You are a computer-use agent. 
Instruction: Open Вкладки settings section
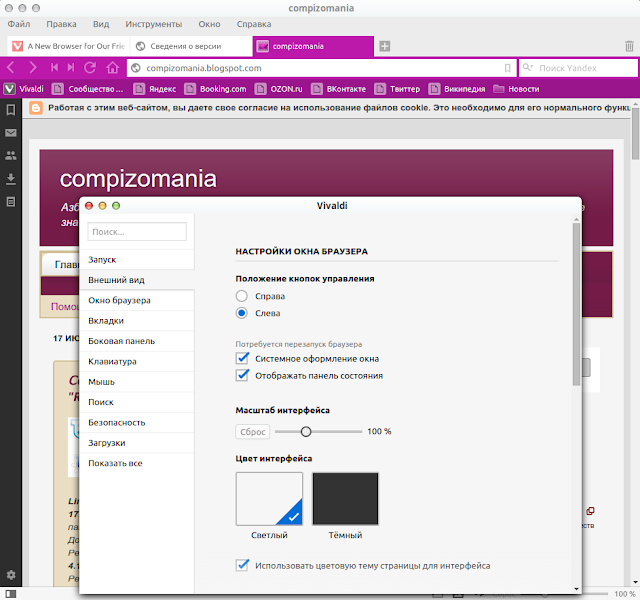tap(137, 321)
